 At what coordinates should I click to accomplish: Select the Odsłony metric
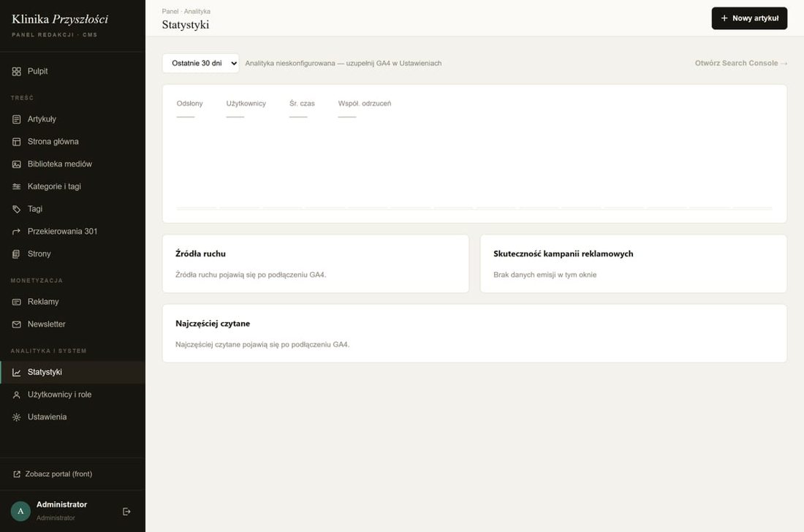pyautogui.click(x=190, y=107)
